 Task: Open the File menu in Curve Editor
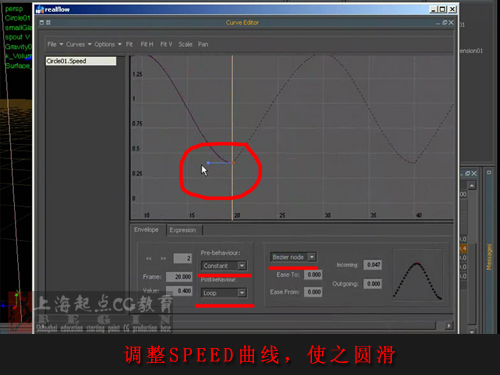(x=55, y=44)
